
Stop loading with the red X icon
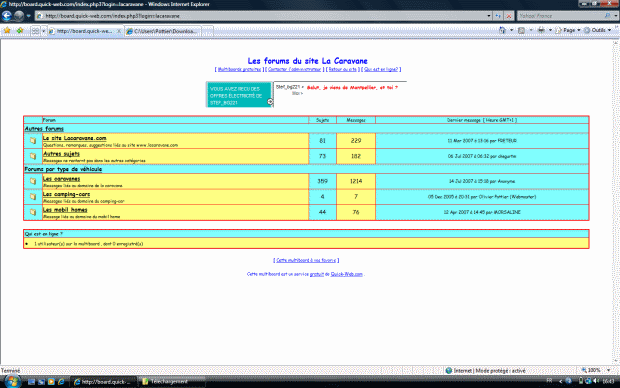coord(509,16)
